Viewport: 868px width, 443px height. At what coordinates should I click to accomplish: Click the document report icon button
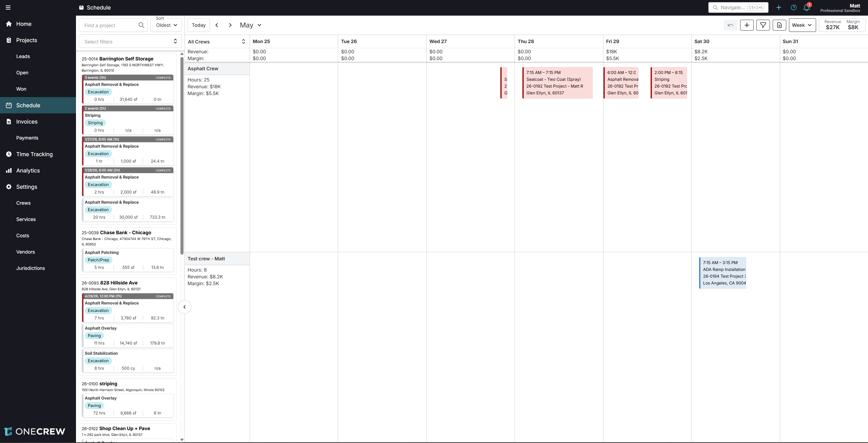779,25
